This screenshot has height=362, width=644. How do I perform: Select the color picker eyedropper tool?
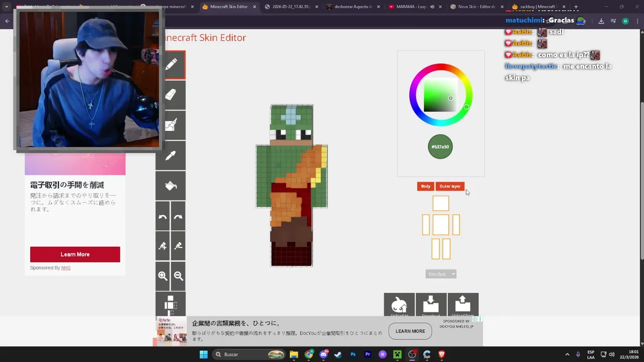click(171, 155)
